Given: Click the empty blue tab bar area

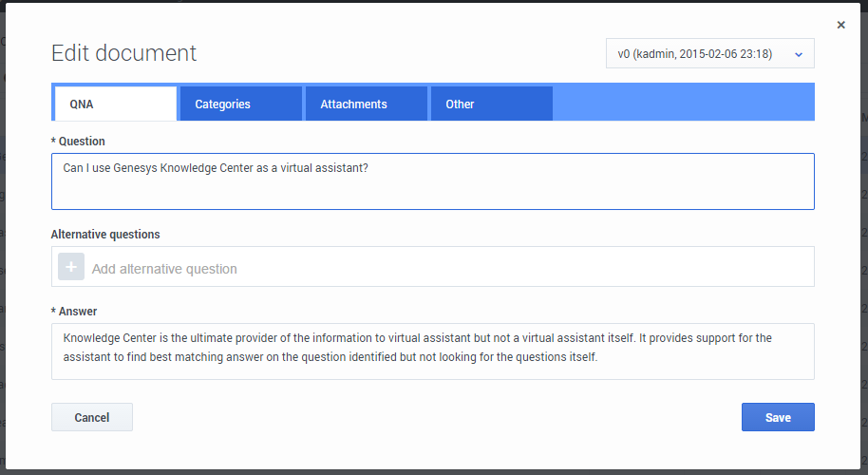Looking at the screenshot, I should 684,104.
